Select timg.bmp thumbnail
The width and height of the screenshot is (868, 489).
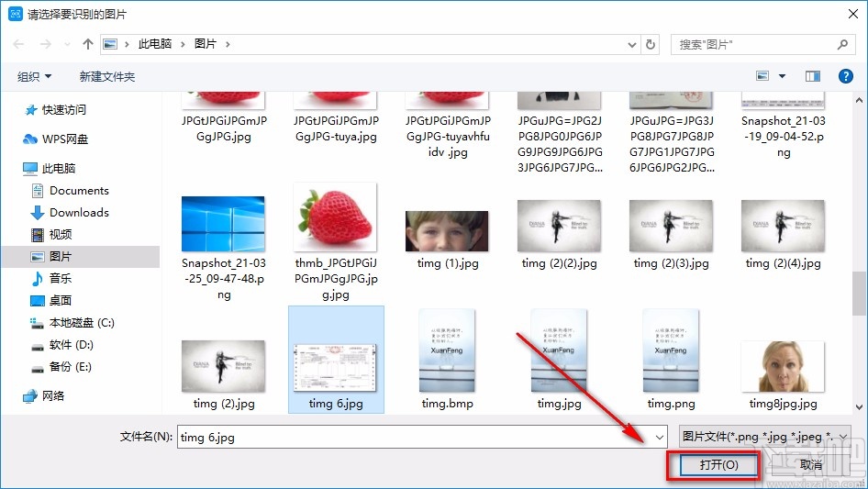coord(447,350)
